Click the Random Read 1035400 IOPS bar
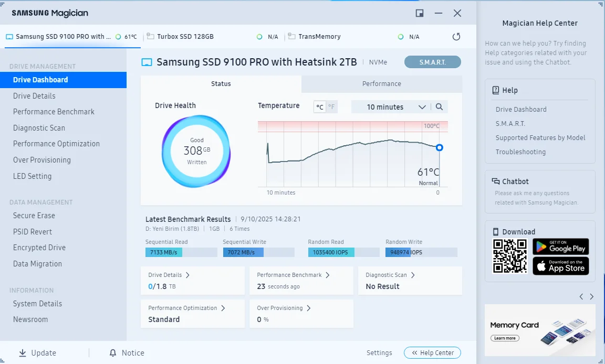The height and width of the screenshot is (364, 605). [344, 252]
